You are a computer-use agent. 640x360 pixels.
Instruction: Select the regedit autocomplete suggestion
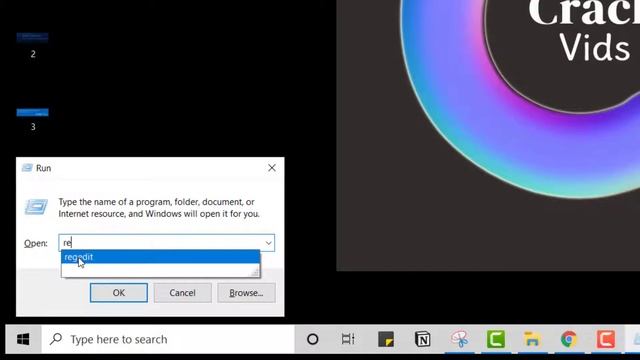coord(160,257)
